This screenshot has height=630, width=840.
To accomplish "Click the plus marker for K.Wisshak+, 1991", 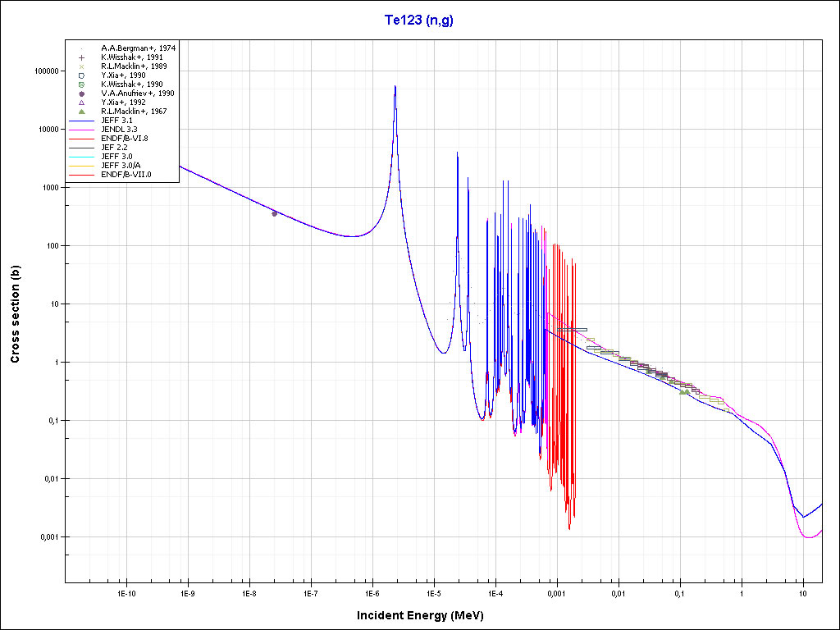I will 81,57.
